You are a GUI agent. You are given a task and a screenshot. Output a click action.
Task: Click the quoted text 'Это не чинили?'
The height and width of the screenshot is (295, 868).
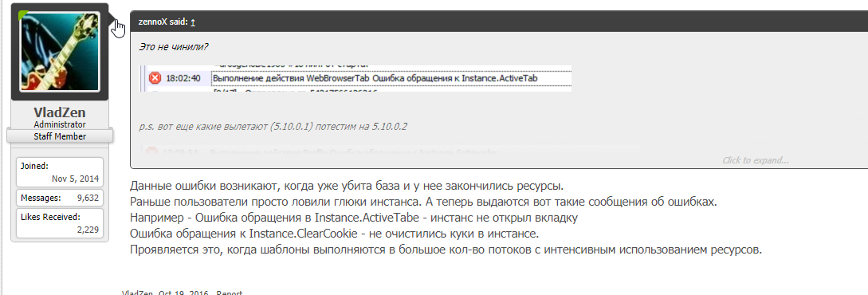173,47
